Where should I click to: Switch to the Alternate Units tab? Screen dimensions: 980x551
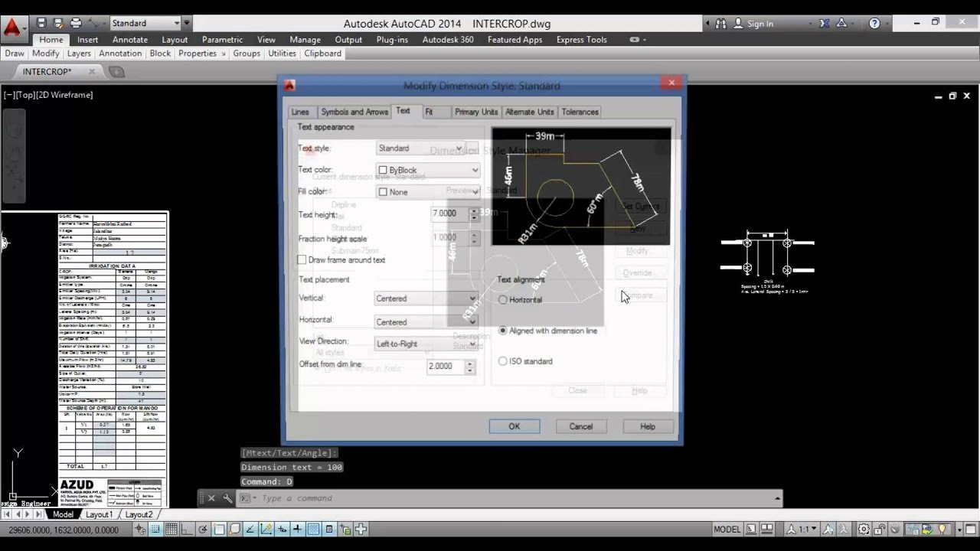tap(529, 112)
